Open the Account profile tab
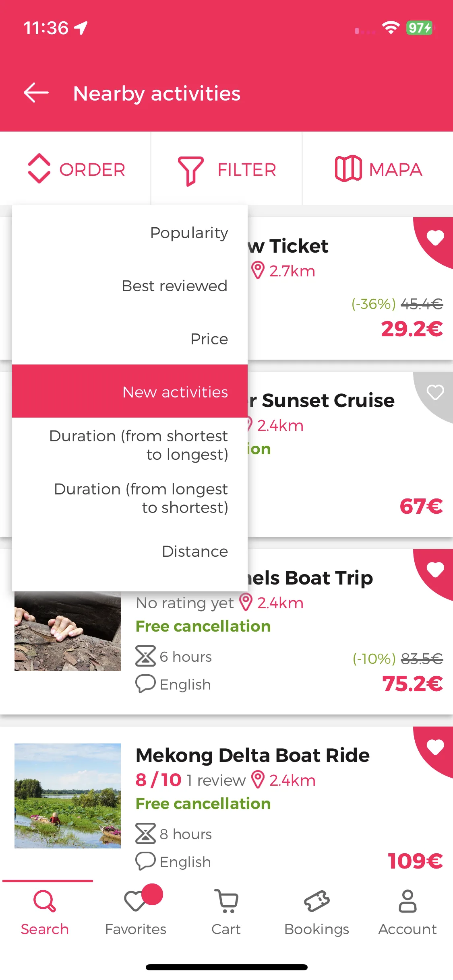The image size is (453, 980). tap(407, 912)
